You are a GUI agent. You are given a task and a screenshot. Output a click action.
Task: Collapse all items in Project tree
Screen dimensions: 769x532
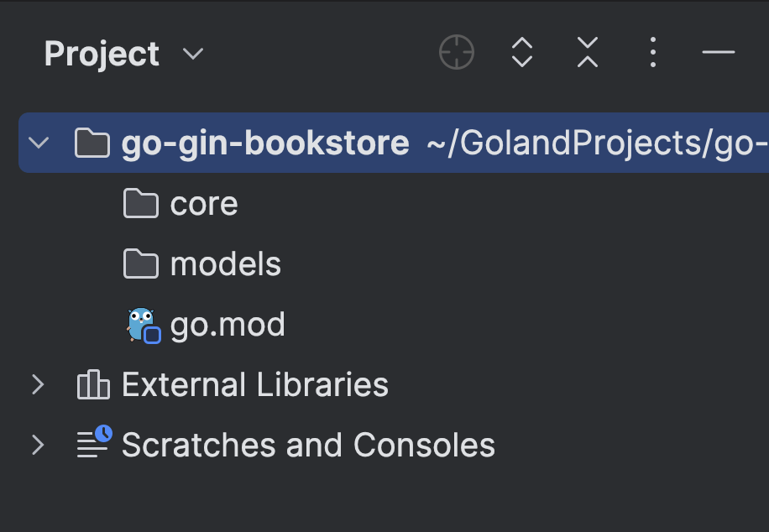click(x=588, y=53)
